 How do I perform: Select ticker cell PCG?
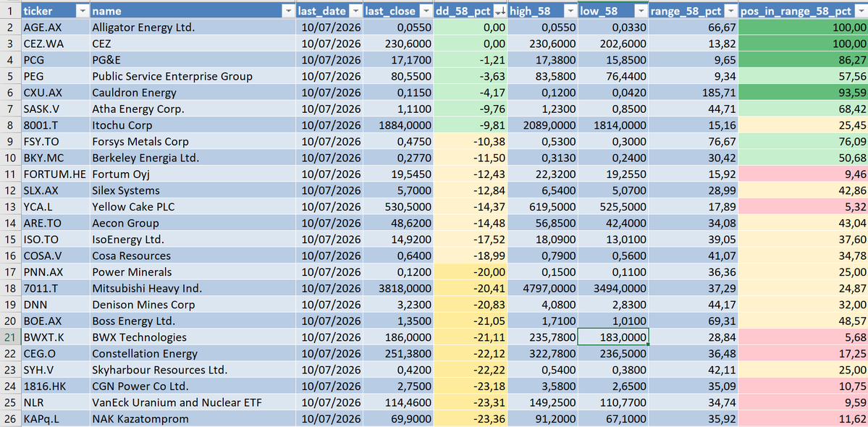55,60
